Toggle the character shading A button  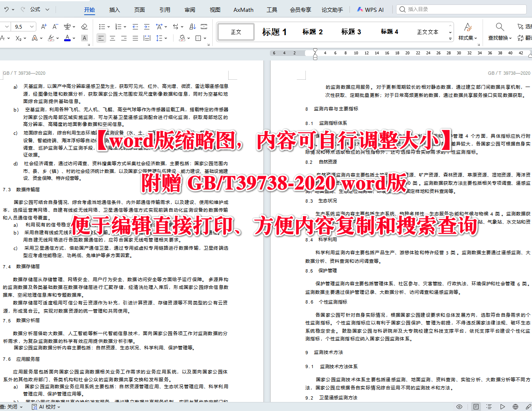pos(85,38)
